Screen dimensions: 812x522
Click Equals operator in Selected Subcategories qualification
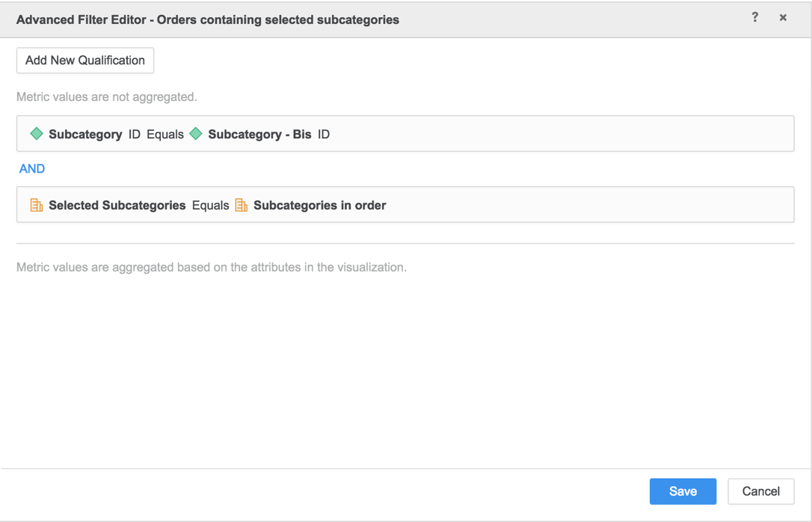click(x=210, y=205)
